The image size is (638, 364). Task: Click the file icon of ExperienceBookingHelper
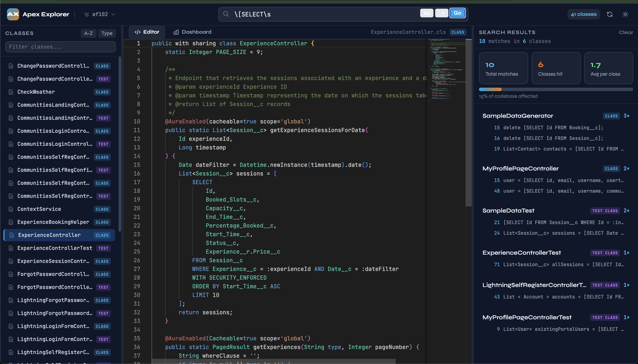[x=11, y=222]
